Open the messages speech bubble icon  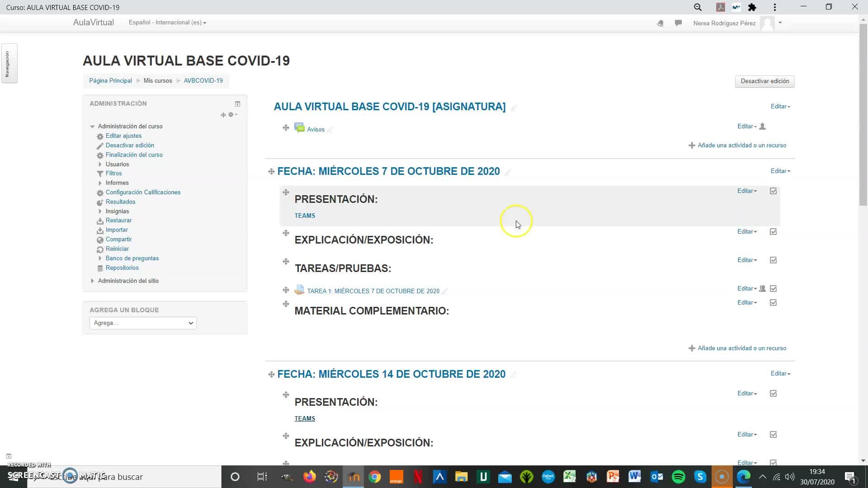pos(678,23)
